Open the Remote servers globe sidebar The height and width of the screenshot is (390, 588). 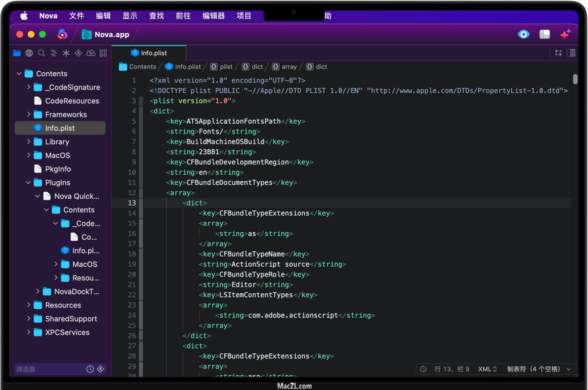coord(29,53)
